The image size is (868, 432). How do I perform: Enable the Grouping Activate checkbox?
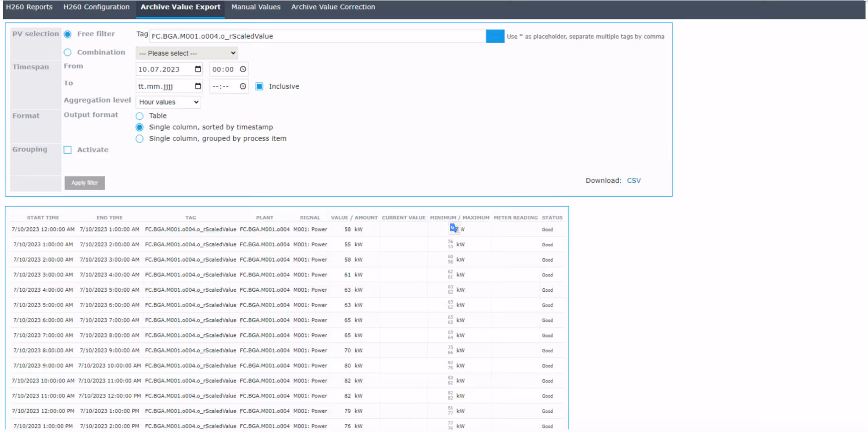point(67,150)
